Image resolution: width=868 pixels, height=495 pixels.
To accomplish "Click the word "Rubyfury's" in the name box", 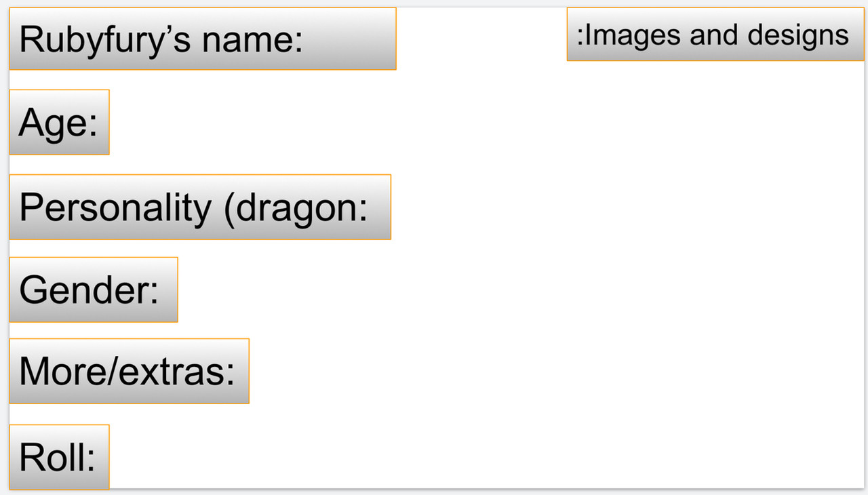I will (x=105, y=41).
